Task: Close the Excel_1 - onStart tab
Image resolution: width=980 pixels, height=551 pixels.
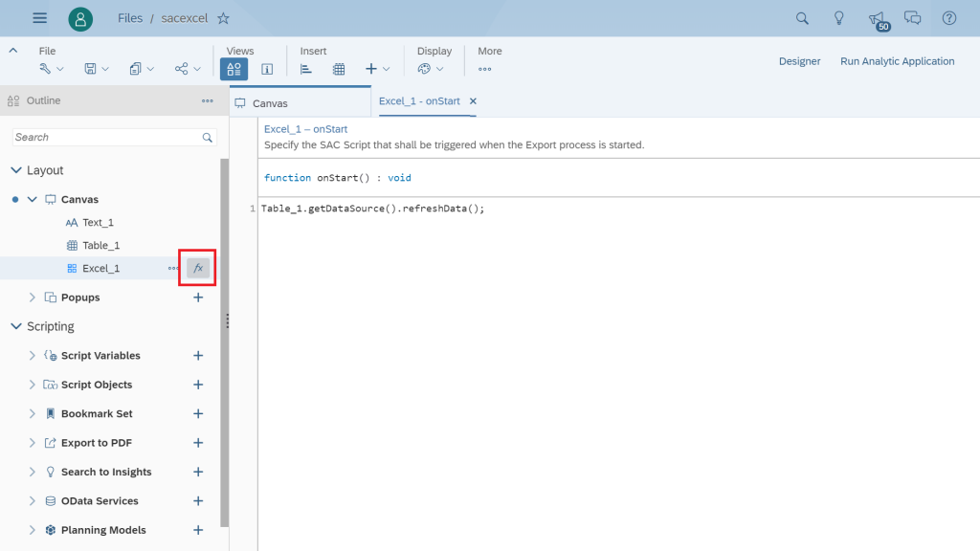Action: 473,101
